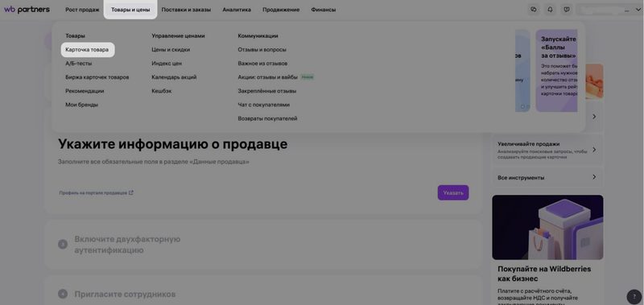Click the Покупайте на Wildberries как бизнес heading
Viewport: 644px width, 305px height.
pos(544,274)
